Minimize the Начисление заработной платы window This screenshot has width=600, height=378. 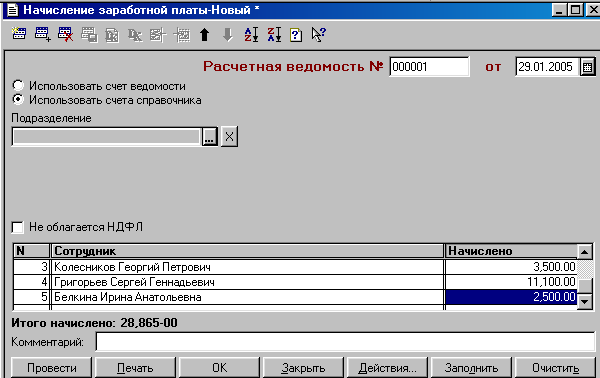pyautogui.click(x=559, y=9)
